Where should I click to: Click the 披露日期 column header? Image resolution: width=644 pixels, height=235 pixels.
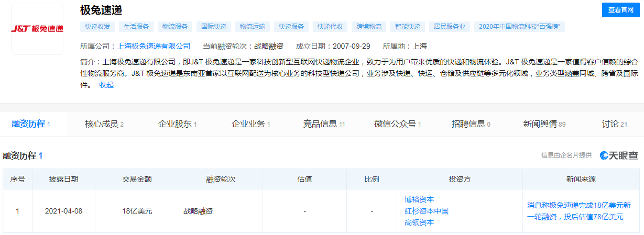(x=64, y=179)
